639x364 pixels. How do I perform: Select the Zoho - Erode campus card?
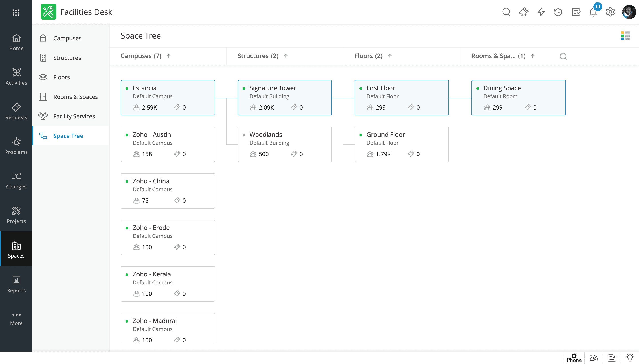pyautogui.click(x=168, y=237)
